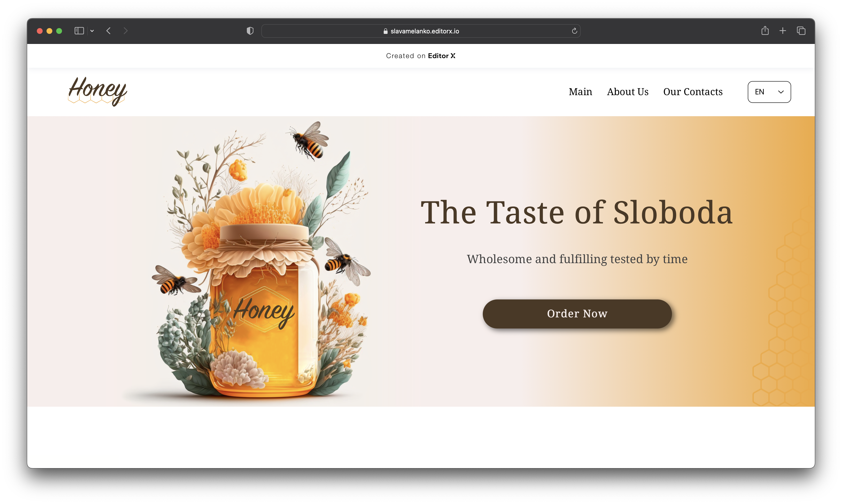Open the Share sheet icon
Screen dimensions: 842x504
[765, 31]
